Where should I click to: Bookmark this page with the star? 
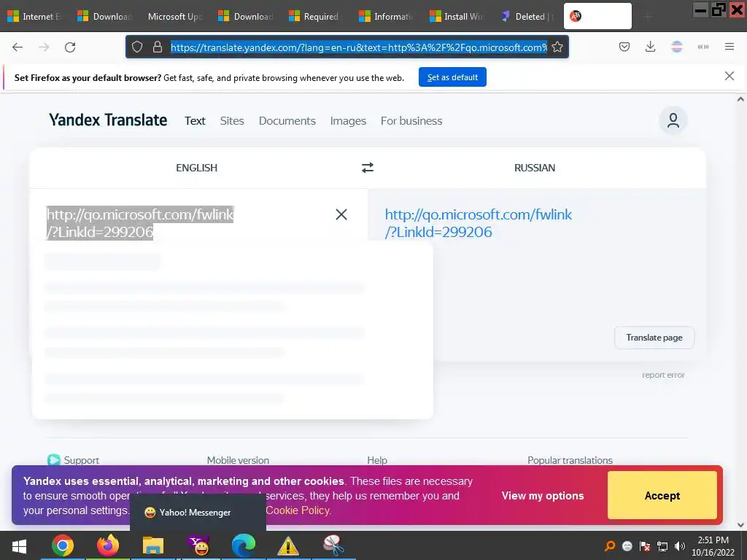click(557, 47)
